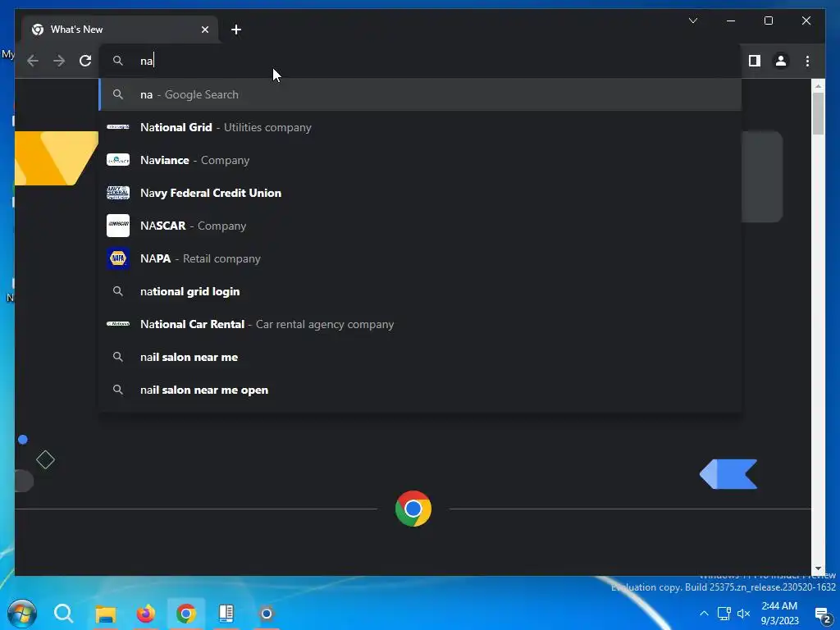Viewport: 840px width, 630px height.
Task: Select 'na - Google Search' suggestion
Action: click(420, 94)
